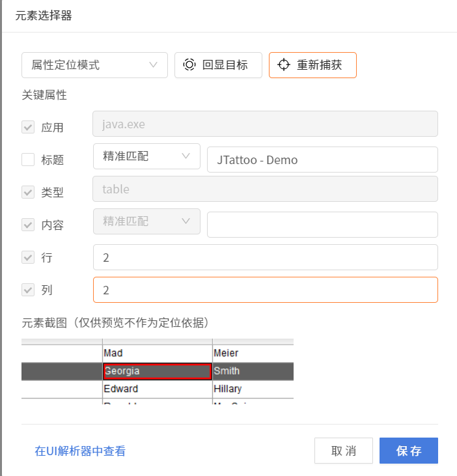The width and height of the screenshot is (457, 476).
Task: Focus the empty 内容 text field
Action: click(322, 225)
